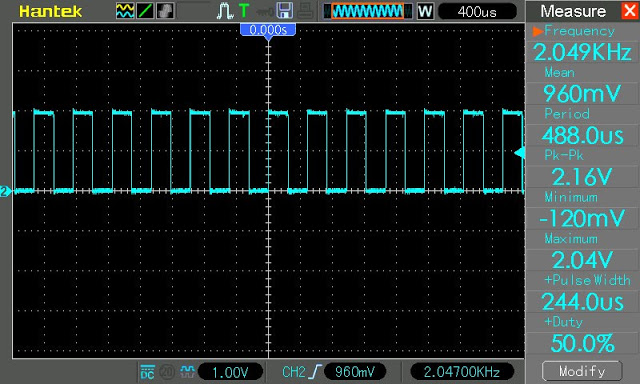Click the 2.04700KHz frequency counter readout
Screen dimensions: 640x384
(462, 372)
